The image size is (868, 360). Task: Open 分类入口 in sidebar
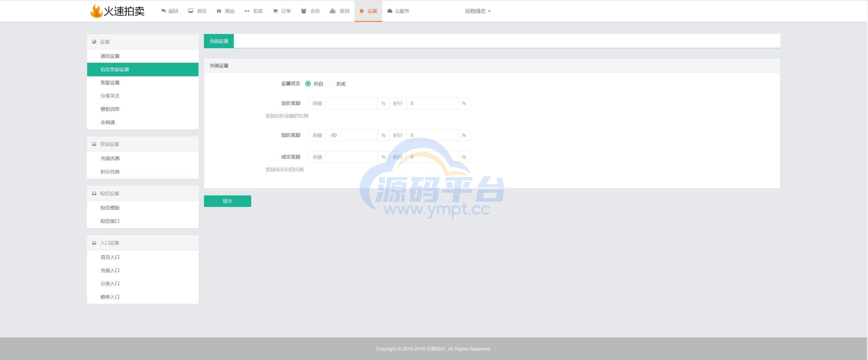coord(143,284)
